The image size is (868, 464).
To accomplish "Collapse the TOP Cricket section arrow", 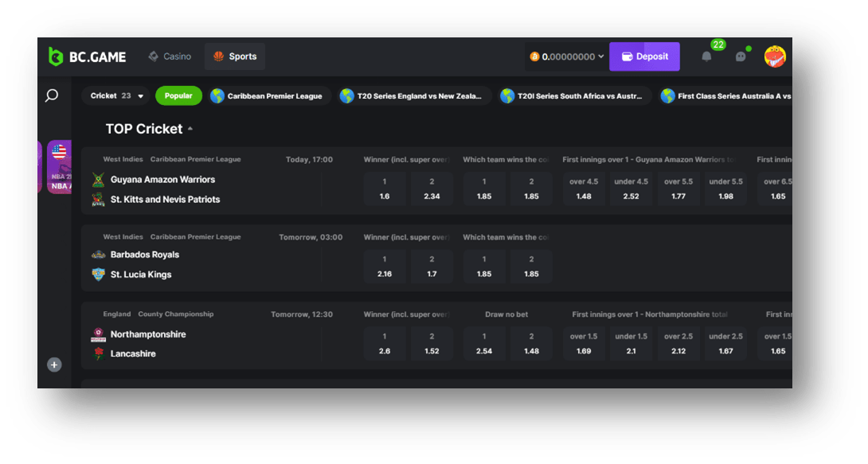I will coord(190,129).
